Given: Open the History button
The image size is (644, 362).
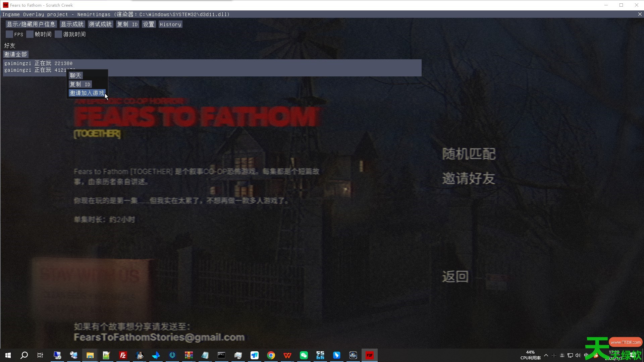Looking at the screenshot, I should click(170, 24).
